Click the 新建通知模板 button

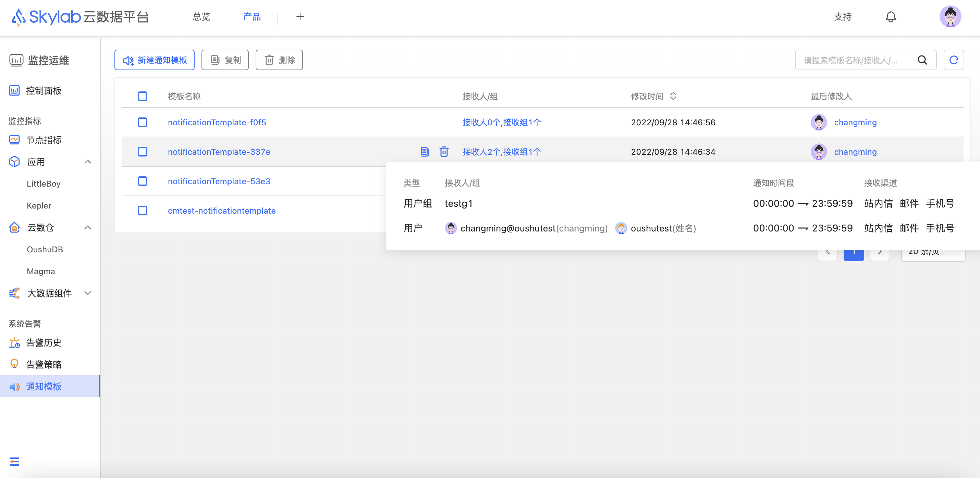(155, 60)
